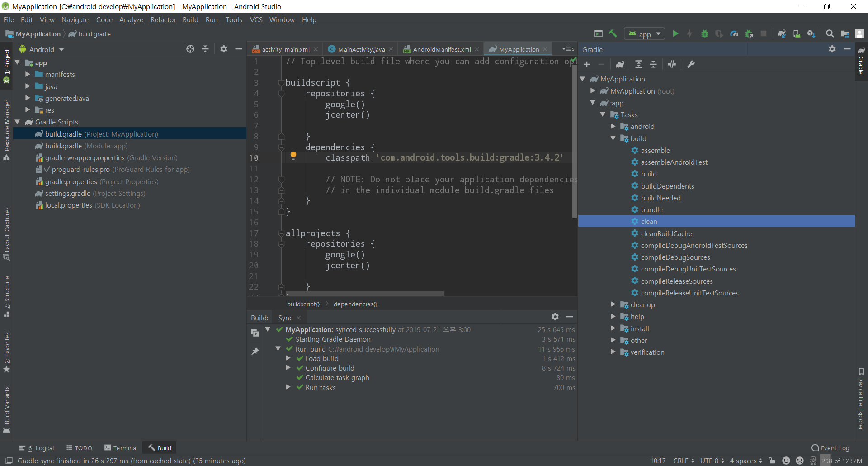Viewport: 868px width, 466px height.
Task: Open the VCS menu
Action: [256, 19]
